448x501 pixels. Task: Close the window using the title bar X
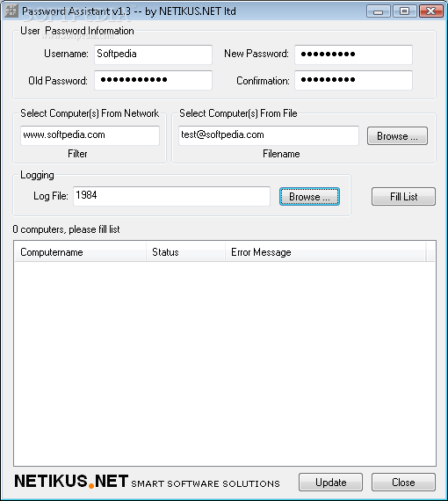click(x=430, y=11)
